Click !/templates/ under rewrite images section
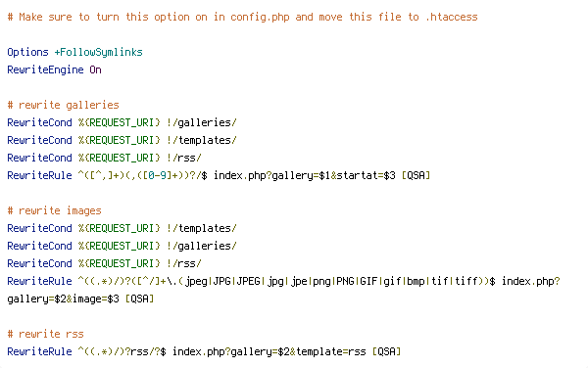Image resolution: width=588 pixels, height=368 pixels. [x=202, y=228]
